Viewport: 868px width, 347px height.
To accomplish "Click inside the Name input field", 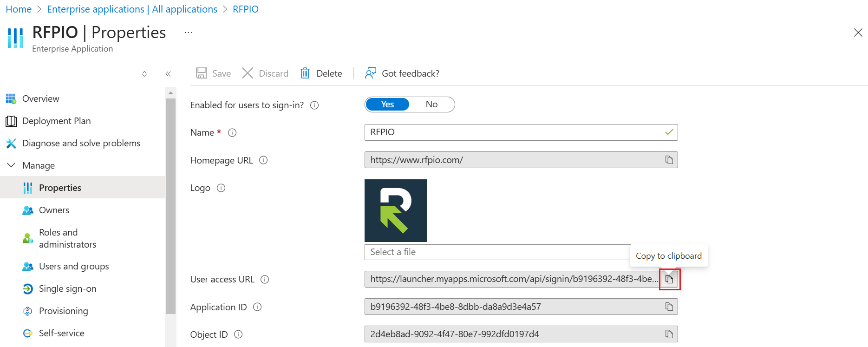I will [521, 132].
